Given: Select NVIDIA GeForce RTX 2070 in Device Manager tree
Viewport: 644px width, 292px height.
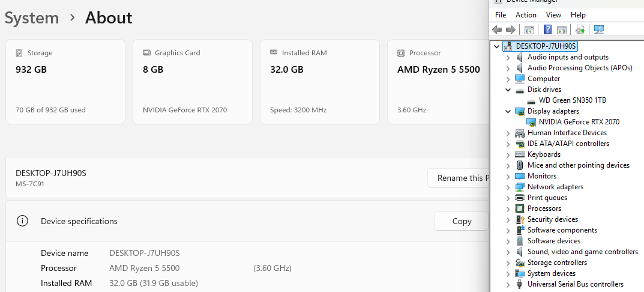Looking at the screenshot, I should point(579,122).
